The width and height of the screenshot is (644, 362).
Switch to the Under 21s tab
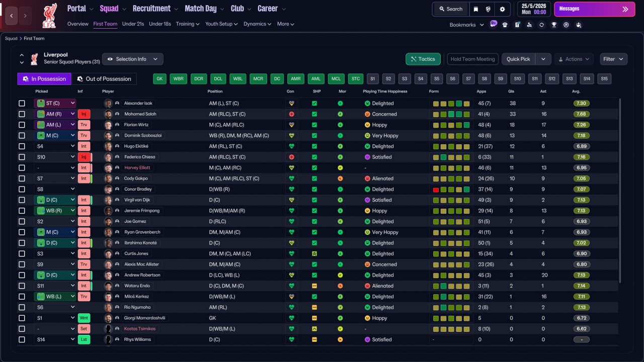(x=133, y=24)
